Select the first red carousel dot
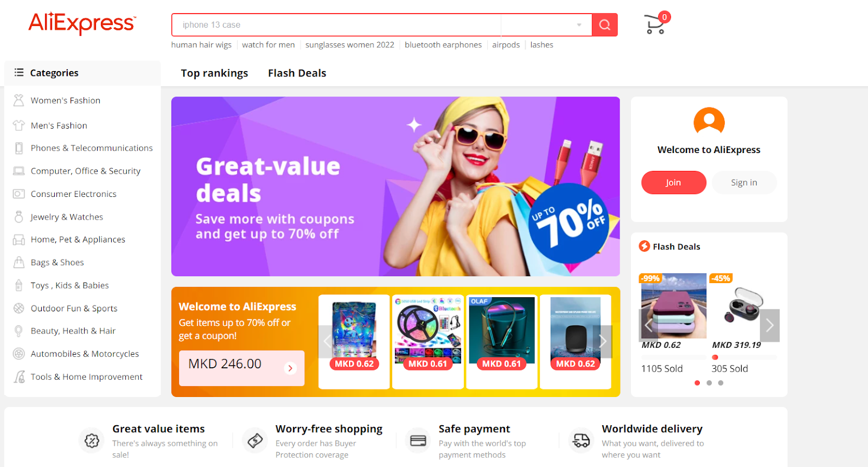Image resolution: width=868 pixels, height=467 pixels. (x=697, y=383)
